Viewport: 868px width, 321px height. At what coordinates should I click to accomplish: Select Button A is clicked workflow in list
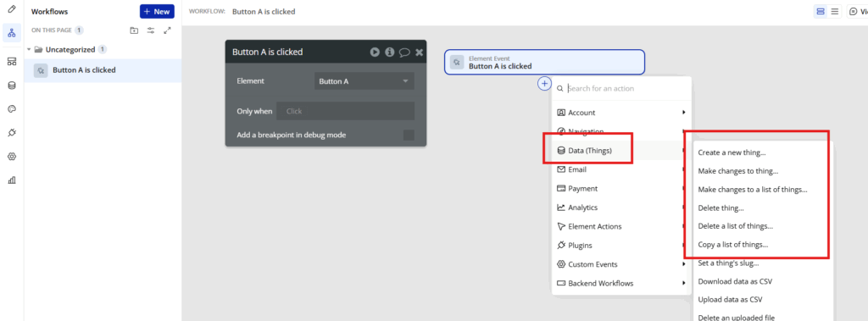pyautogui.click(x=103, y=70)
